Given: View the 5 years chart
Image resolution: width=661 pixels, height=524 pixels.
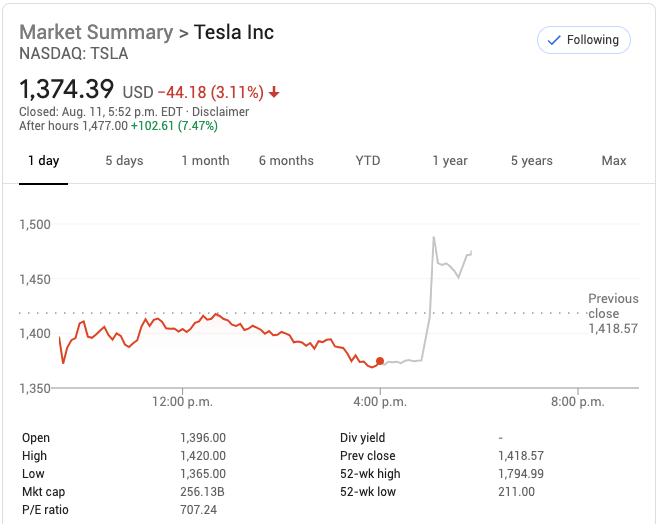Looking at the screenshot, I should tap(531, 161).
